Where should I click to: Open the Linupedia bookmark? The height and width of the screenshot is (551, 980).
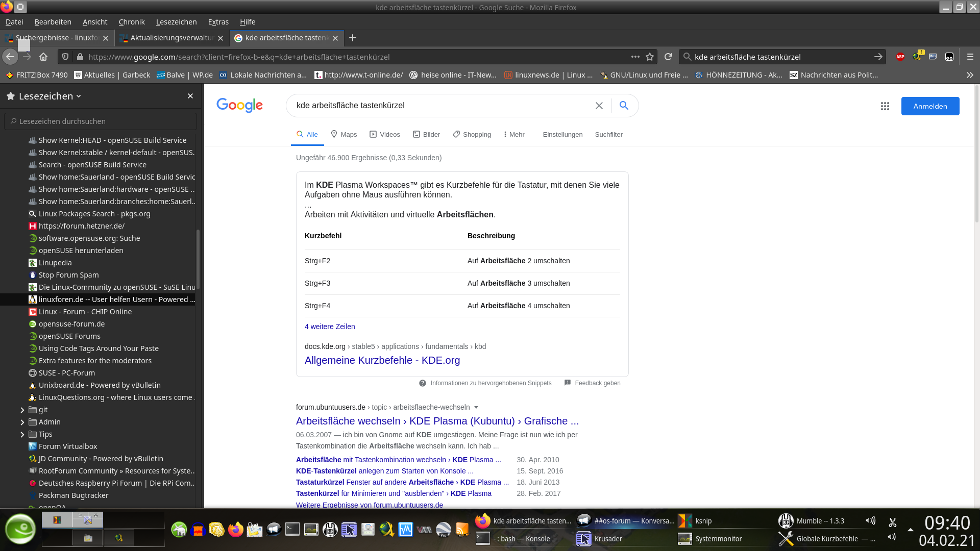tap(55, 263)
